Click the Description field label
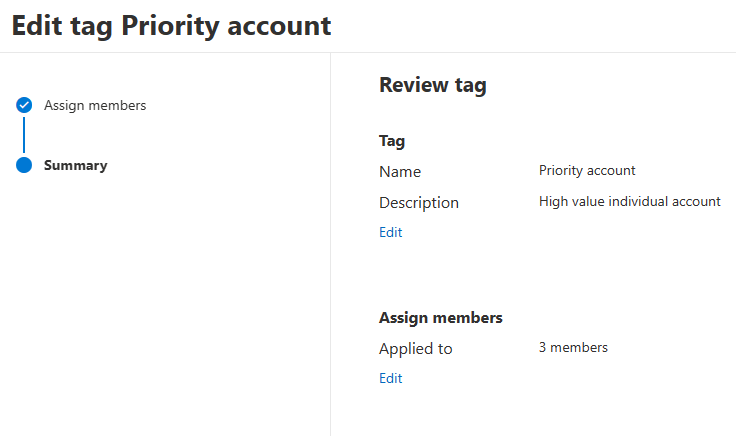The width and height of the screenshot is (736, 436). pyautogui.click(x=419, y=202)
